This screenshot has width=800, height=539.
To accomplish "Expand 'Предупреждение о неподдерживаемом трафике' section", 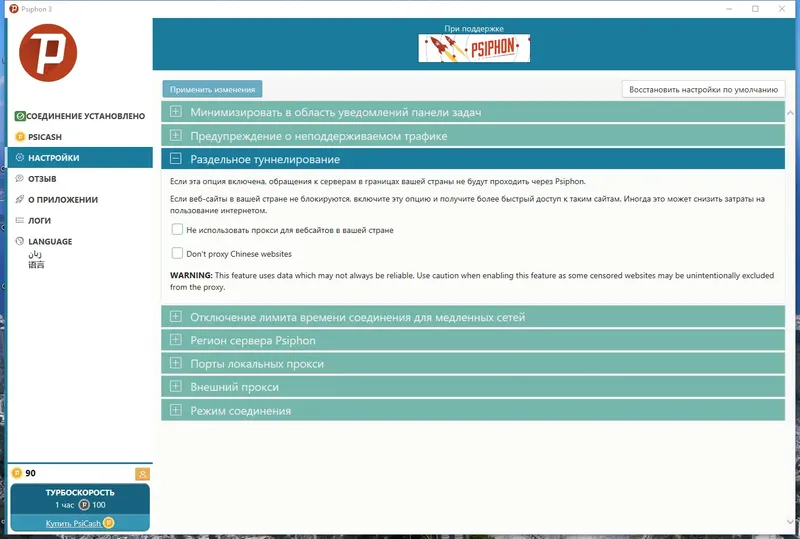I will [x=472, y=136].
